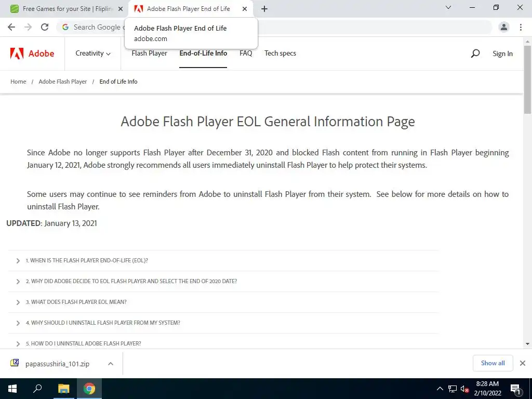
Task: Click the Search Google address bar field
Action: (275, 27)
